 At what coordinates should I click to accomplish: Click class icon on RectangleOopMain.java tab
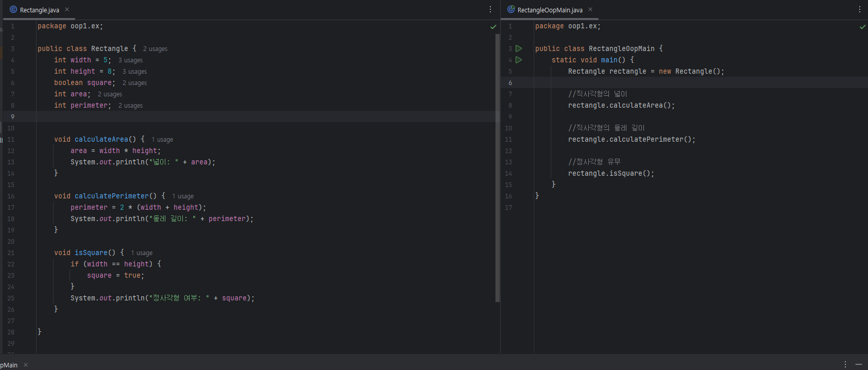[511, 10]
